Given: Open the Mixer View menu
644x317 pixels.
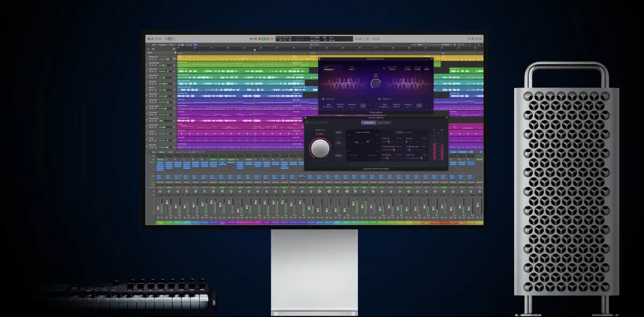Looking at the screenshot, I should click(x=170, y=152).
